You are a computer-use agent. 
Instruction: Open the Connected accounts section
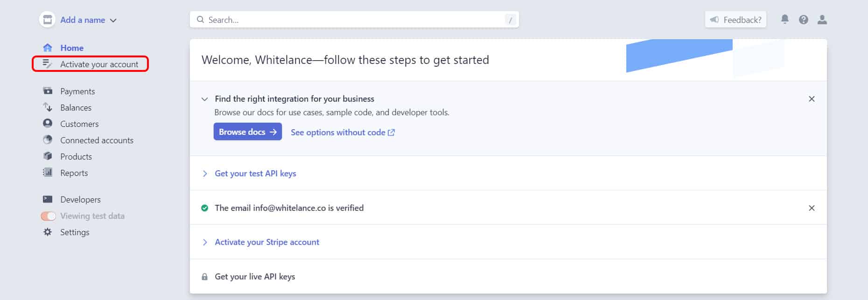click(x=97, y=140)
